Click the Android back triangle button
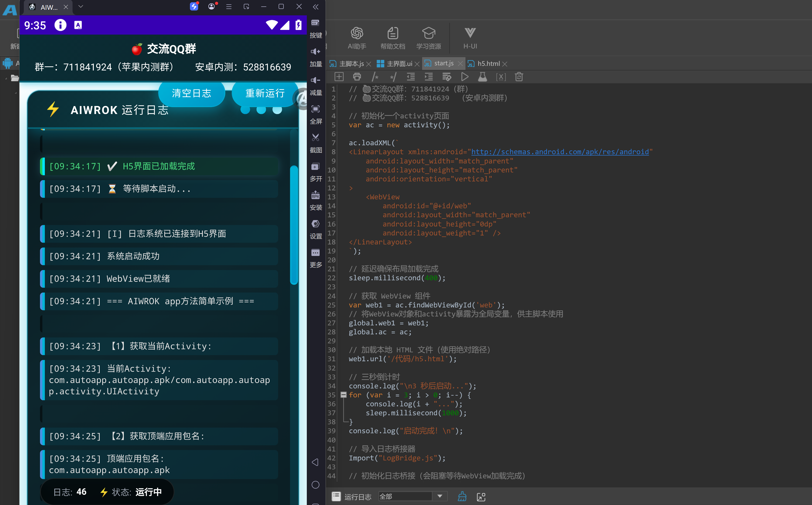The image size is (812, 505). click(315, 462)
